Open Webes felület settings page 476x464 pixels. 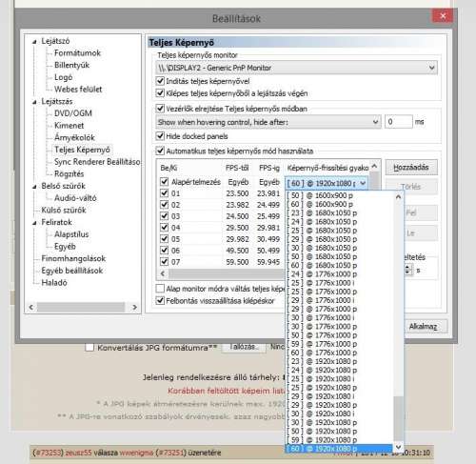(78, 90)
